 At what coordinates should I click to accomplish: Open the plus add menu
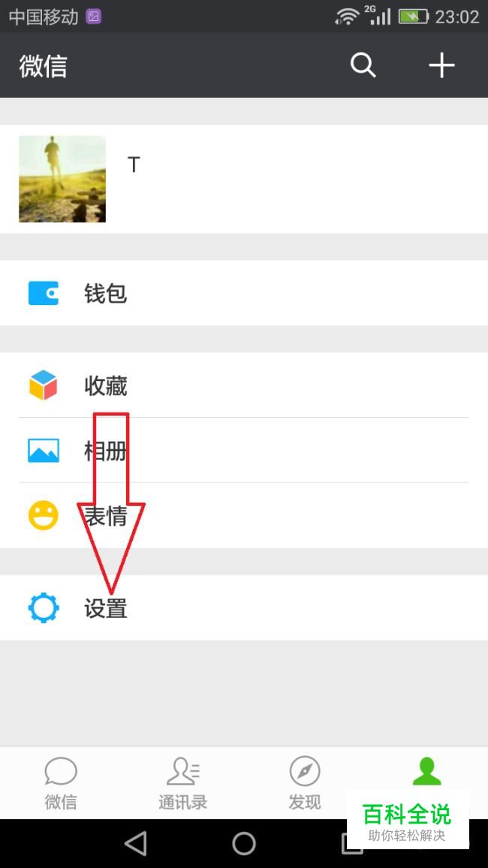(x=441, y=65)
